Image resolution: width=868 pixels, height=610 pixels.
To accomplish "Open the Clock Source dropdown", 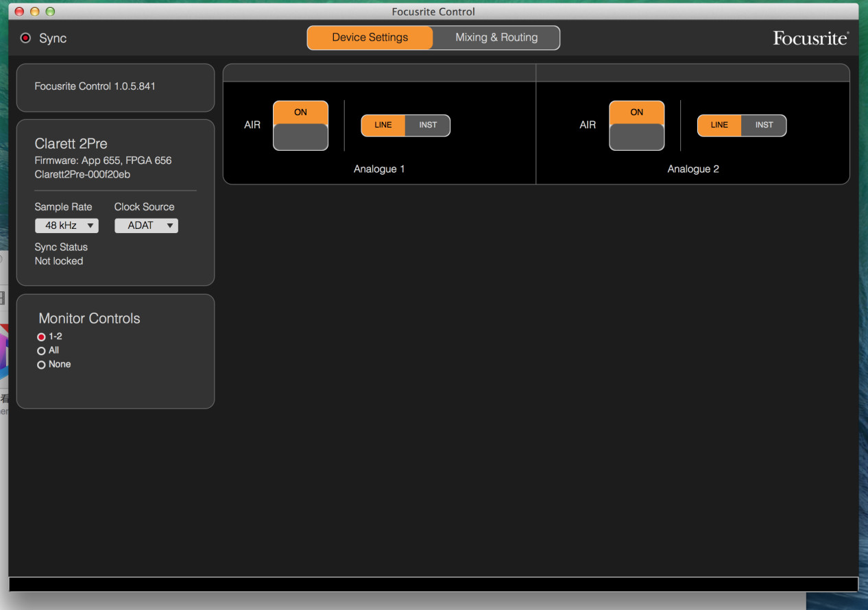I will point(146,225).
